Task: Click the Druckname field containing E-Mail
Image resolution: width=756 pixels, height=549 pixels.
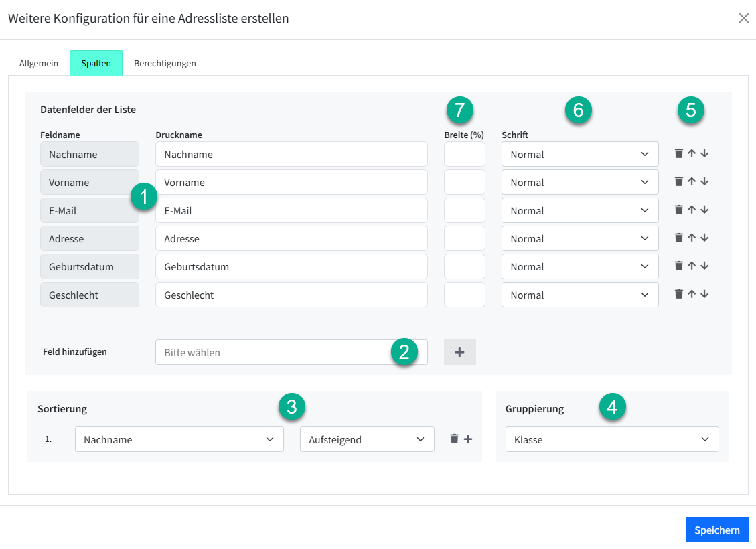Action: [291, 210]
